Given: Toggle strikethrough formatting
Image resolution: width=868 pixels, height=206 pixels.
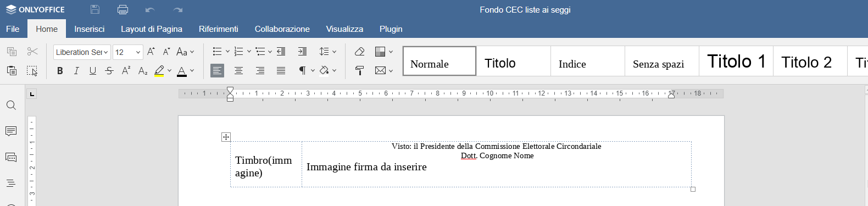Looking at the screenshot, I should click(x=109, y=70).
